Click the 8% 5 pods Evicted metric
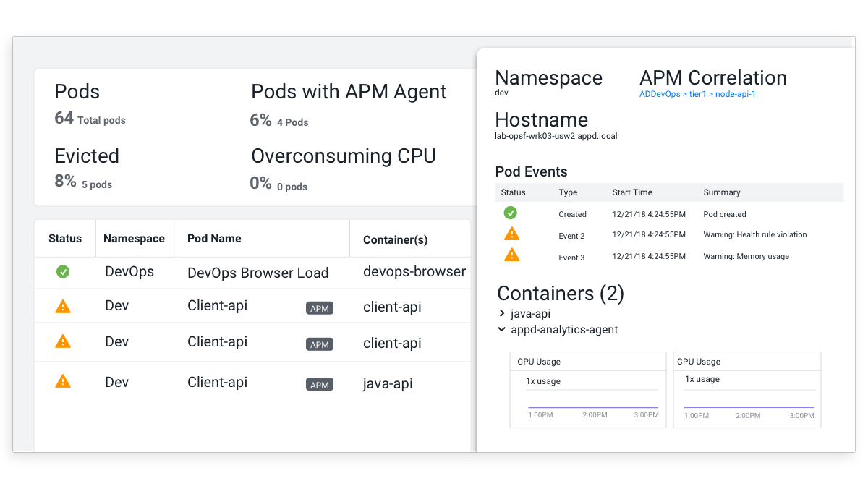The height and width of the screenshot is (489, 868). pyautogui.click(x=83, y=182)
